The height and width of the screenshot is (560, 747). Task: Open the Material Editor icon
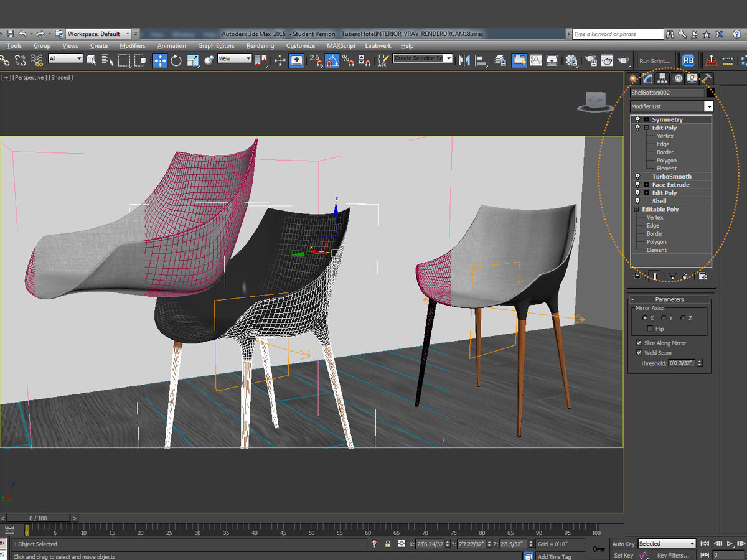click(x=571, y=60)
